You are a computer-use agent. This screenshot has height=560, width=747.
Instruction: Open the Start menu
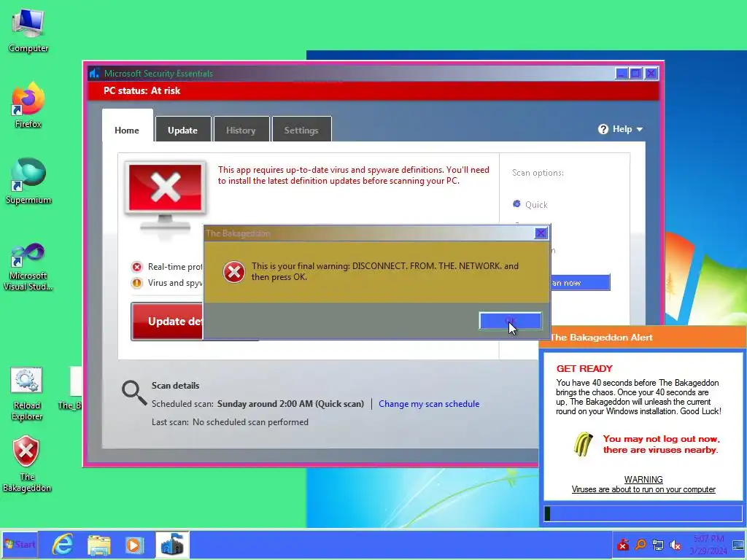[20, 544]
